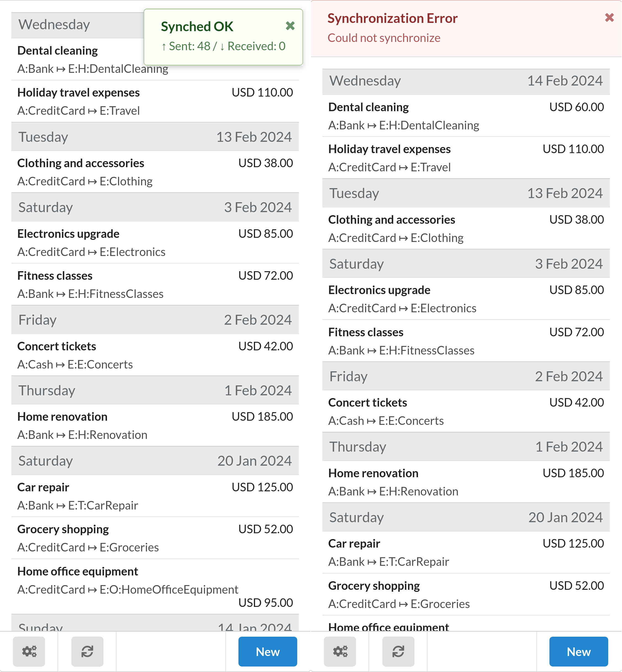Select Fitness classes entry in left list

155,284
